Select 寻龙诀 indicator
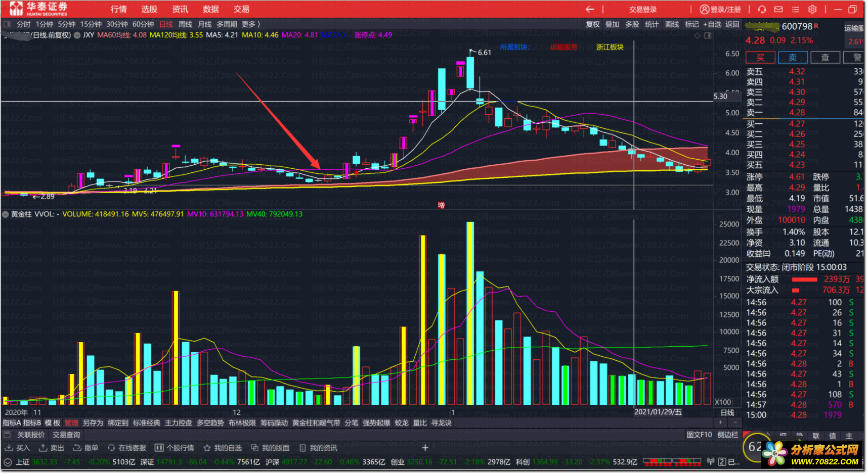Image resolution: width=868 pixels, height=474 pixels. pyautogui.click(x=442, y=422)
